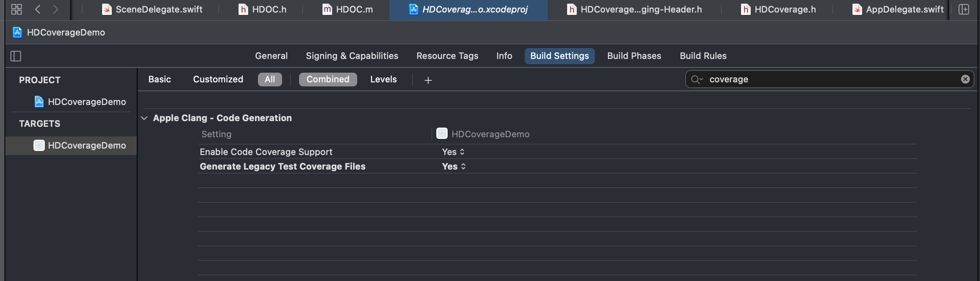Image resolution: width=980 pixels, height=281 pixels.
Task: Switch to Levels view
Action: pyautogui.click(x=383, y=80)
